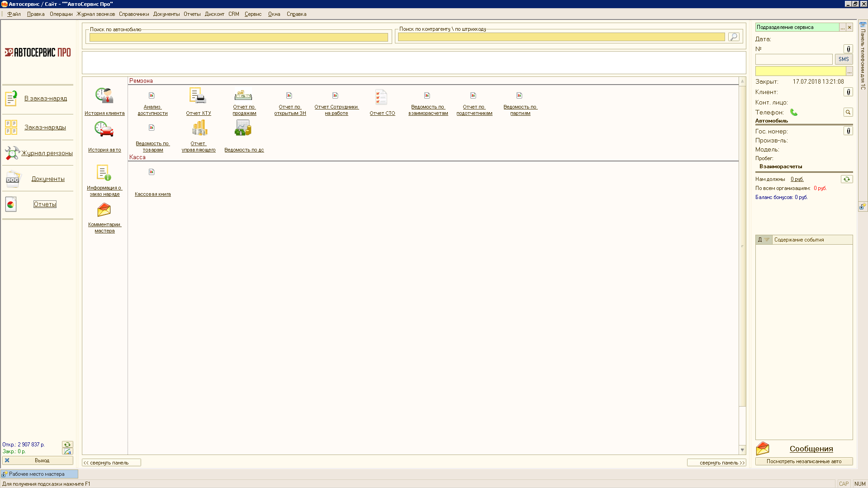Open the Справочники menu
The image size is (868, 488).
(x=134, y=14)
